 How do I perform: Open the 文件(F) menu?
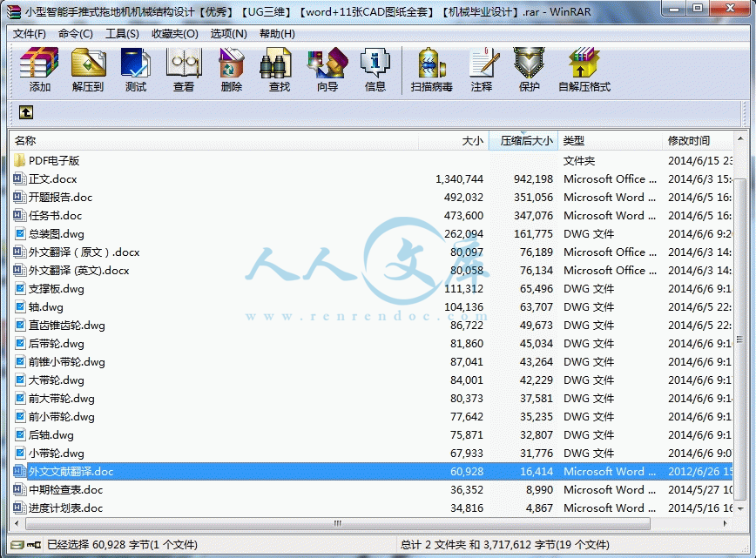point(30,34)
